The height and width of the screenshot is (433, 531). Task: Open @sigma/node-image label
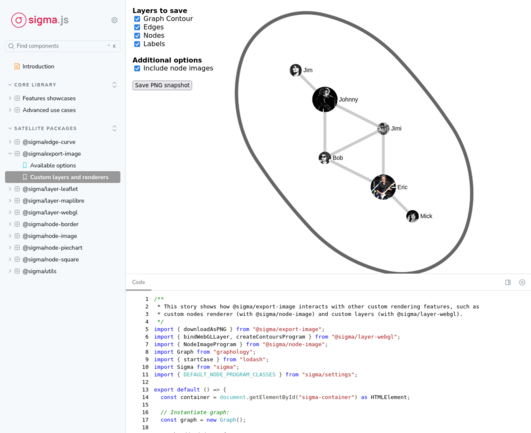pos(50,236)
